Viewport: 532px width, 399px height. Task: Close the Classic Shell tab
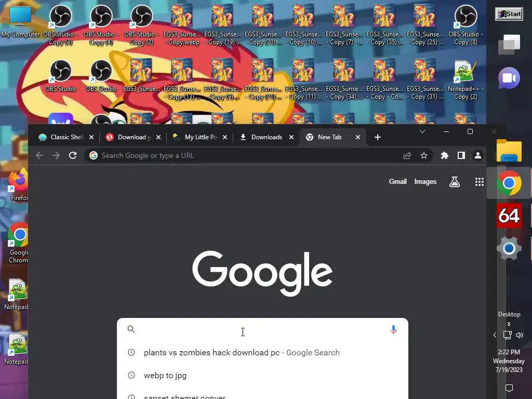click(x=91, y=137)
